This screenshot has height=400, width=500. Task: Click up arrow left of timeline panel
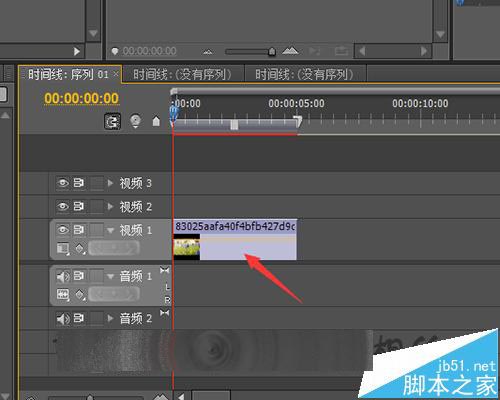click(5, 115)
